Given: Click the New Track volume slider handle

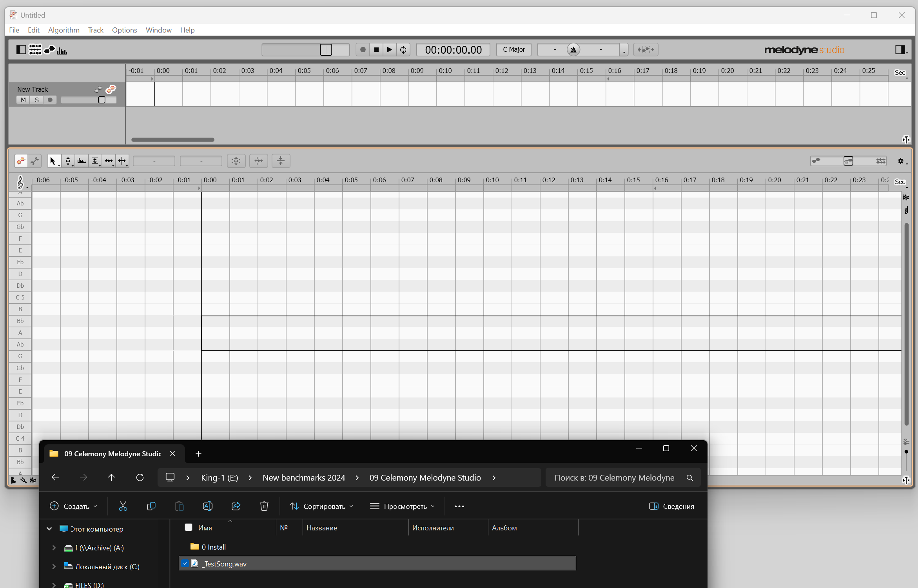Looking at the screenshot, I should (x=102, y=100).
